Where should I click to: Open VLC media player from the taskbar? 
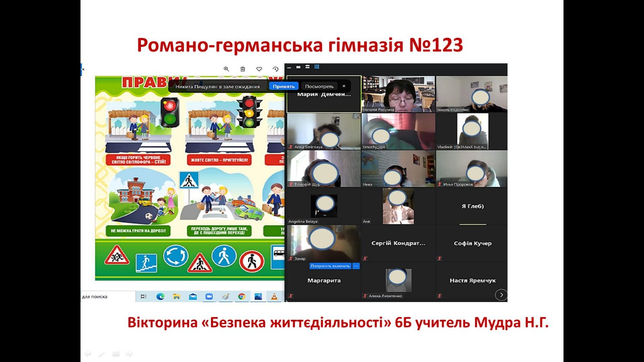pos(274,296)
